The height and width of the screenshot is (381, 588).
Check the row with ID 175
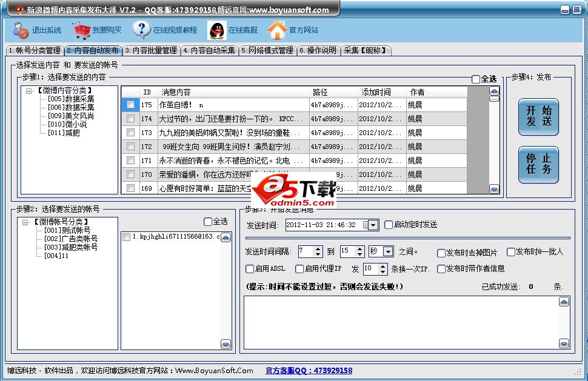coord(130,105)
